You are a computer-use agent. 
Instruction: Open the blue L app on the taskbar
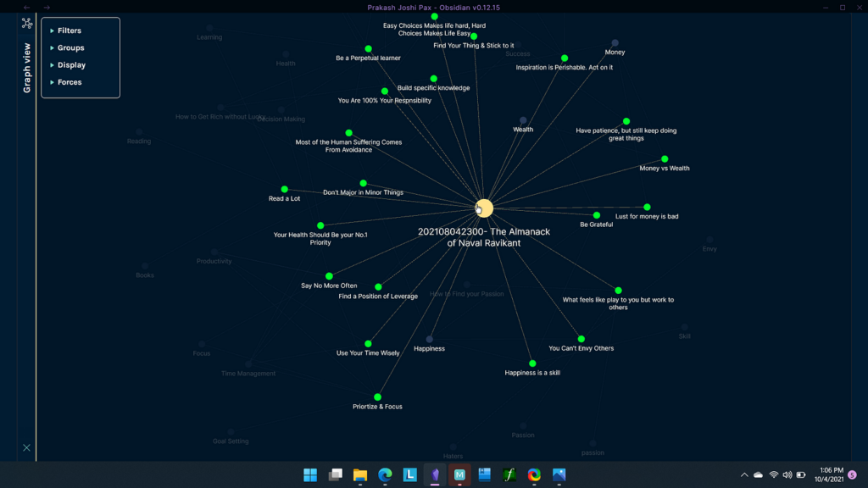coord(409,474)
